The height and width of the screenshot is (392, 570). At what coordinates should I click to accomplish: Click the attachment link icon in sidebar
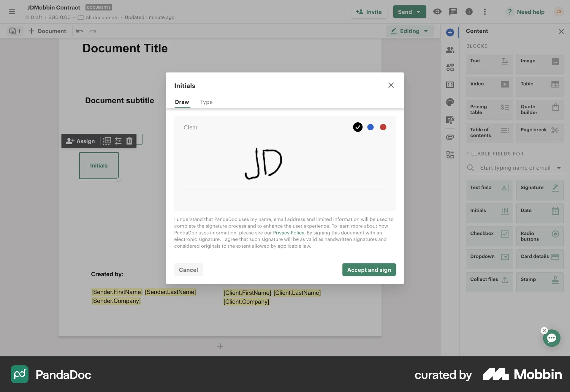coord(450,137)
